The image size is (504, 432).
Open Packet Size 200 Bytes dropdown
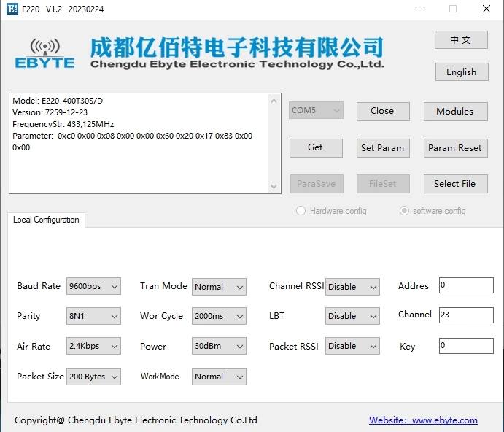[x=93, y=377]
